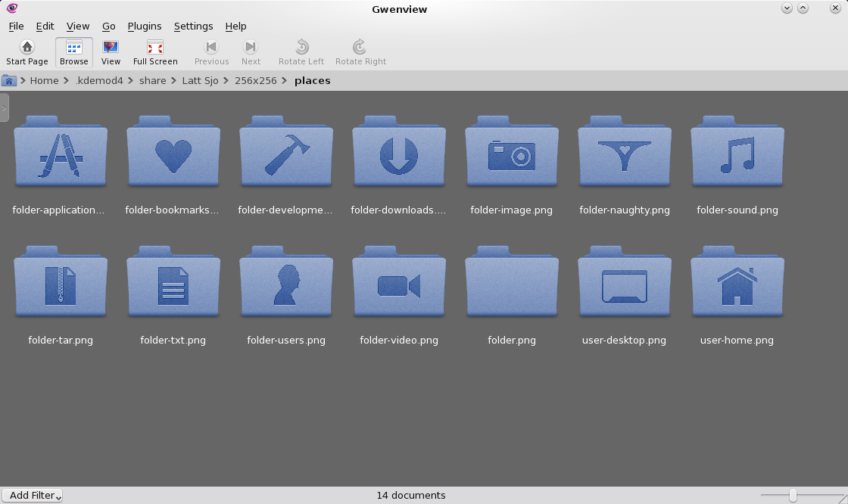Viewport: 848px width, 504px height.
Task: Adjust the thumbnail size slider
Action: click(x=793, y=495)
